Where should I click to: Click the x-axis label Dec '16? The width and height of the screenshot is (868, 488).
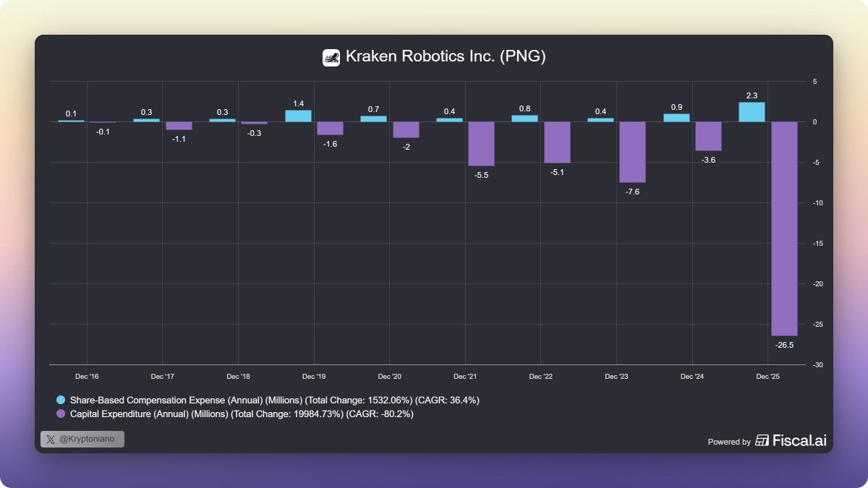[x=87, y=377]
